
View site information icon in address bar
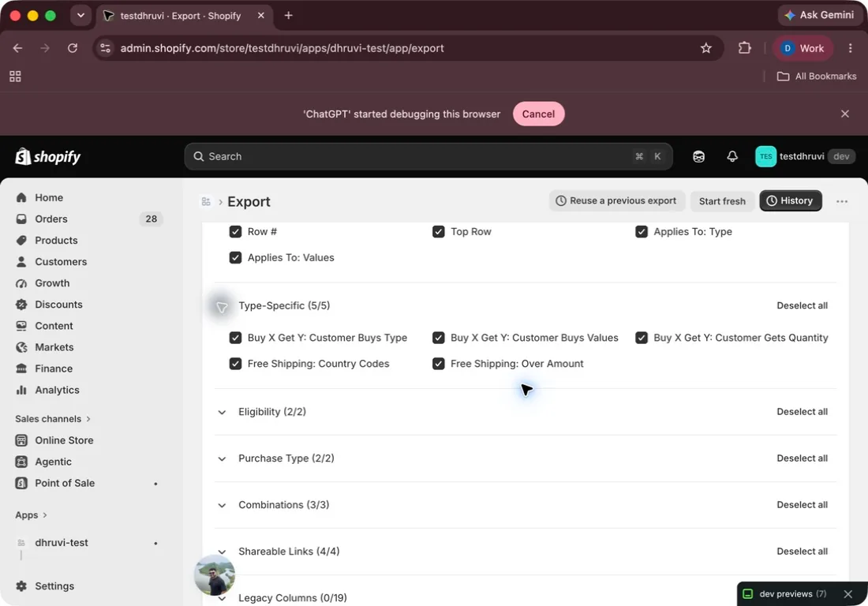click(105, 48)
